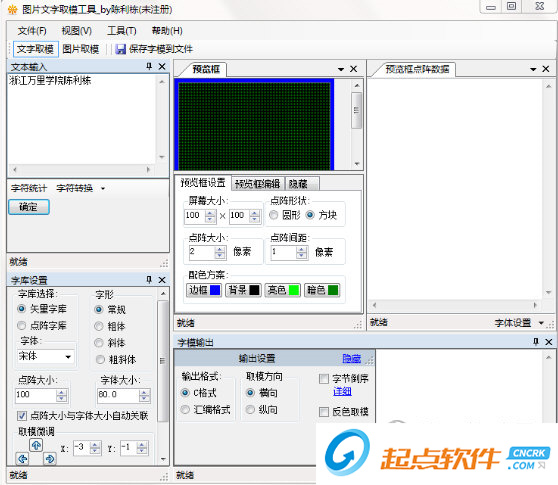Open the 字体设置 dropdown
Screen dimensions: 558x485
click(541, 323)
